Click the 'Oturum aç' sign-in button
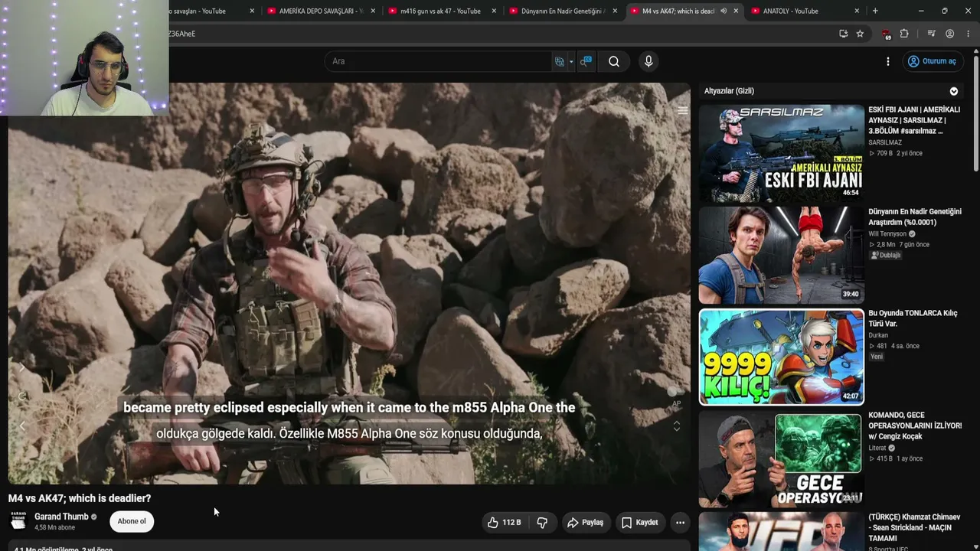 click(x=932, y=61)
